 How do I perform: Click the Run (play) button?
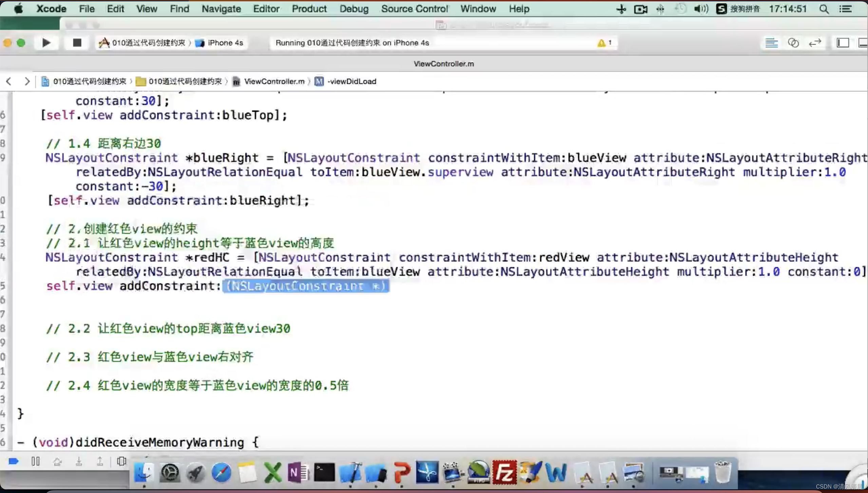point(46,43)
